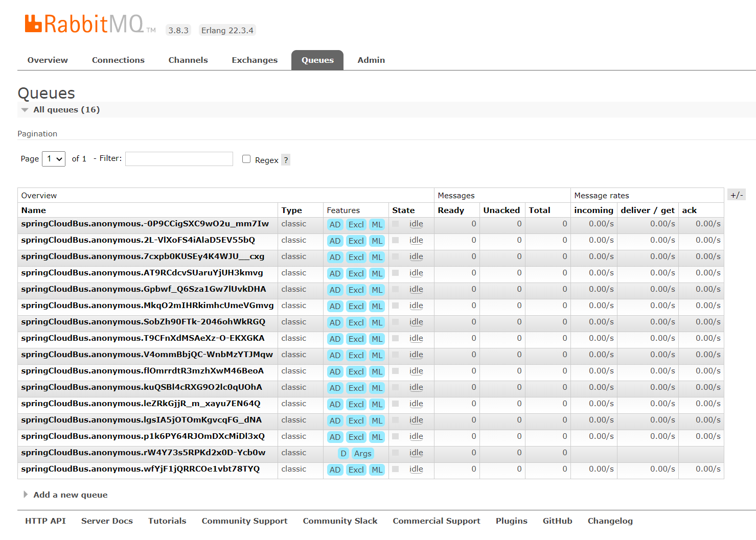
Task: Open queue springCloudBus.anonymous.flOmrrdtR3mzhXwM46BeoA
Action: pyautogui.click(x=143, y=371)
